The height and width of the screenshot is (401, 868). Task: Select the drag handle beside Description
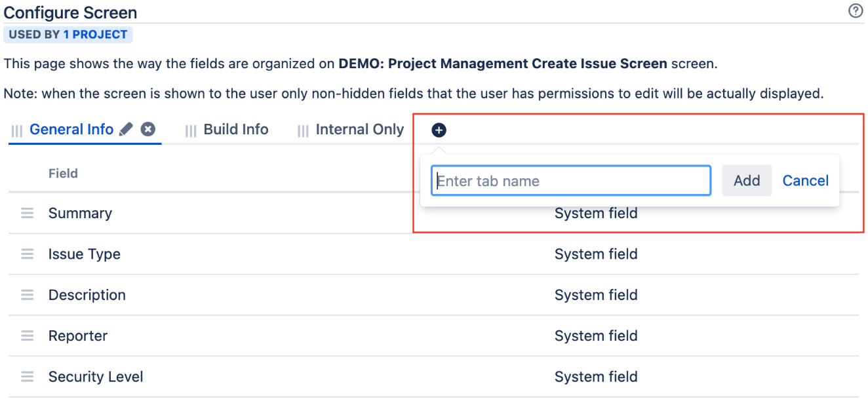[26, 295]
